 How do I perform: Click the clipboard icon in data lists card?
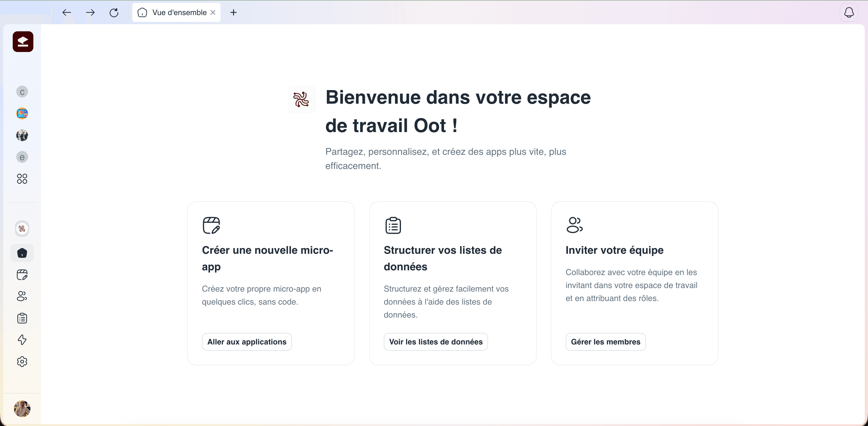click(x=393, y=225)
